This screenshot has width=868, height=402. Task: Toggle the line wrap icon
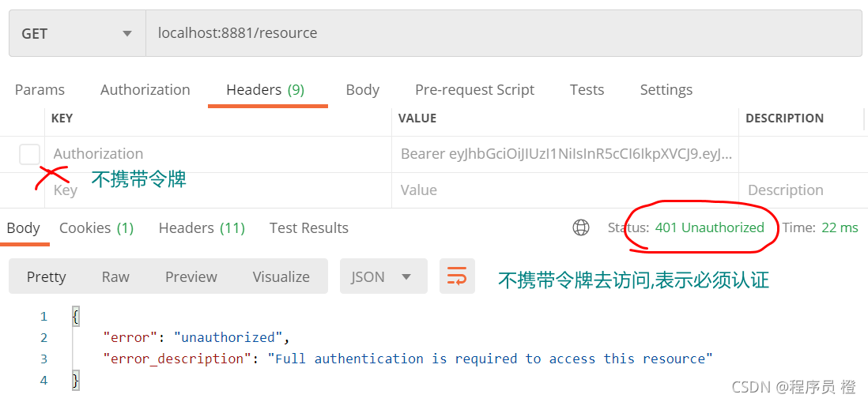click(457, 276)
